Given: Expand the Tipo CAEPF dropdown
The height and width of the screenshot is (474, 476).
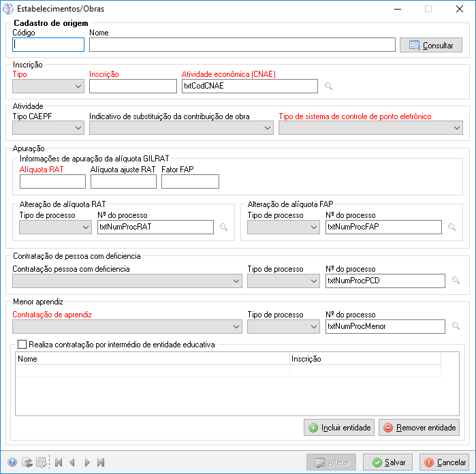Looking at the screenshot, I should [x=48, y=128].
